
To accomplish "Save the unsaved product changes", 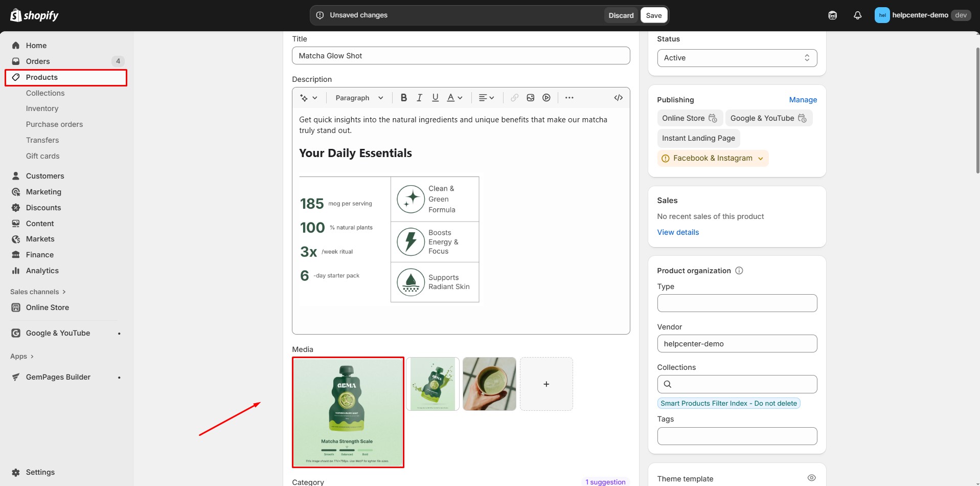I will [x=653, y=15].
